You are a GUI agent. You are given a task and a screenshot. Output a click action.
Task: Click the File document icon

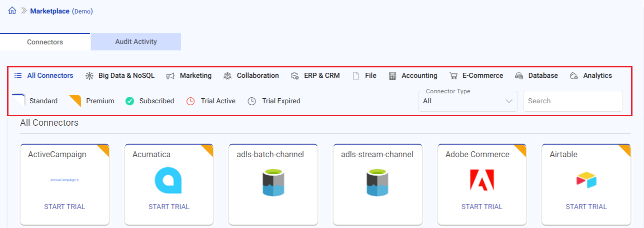click(356, 76)
